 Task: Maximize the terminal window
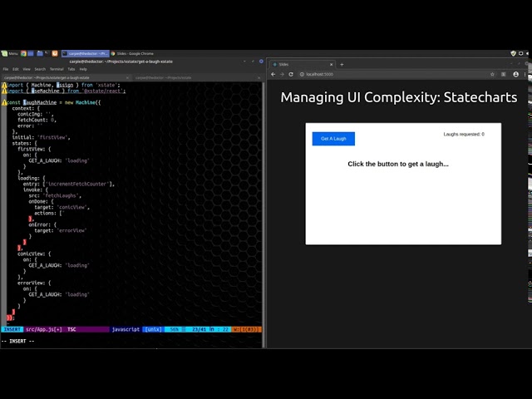[253, 62]
